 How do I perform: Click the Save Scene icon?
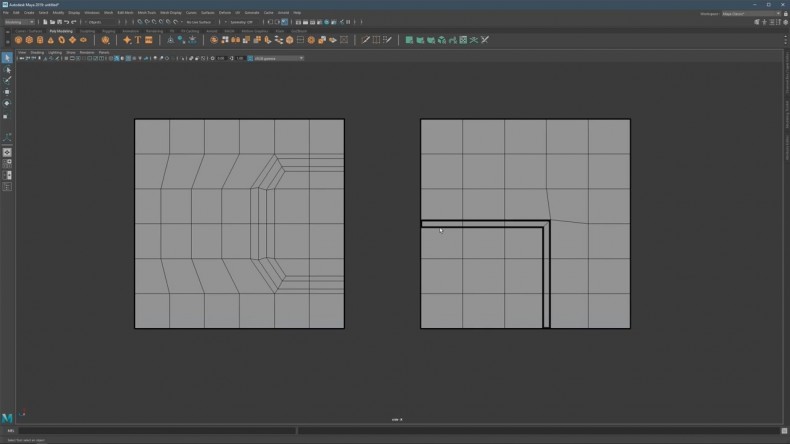[59, 22]
